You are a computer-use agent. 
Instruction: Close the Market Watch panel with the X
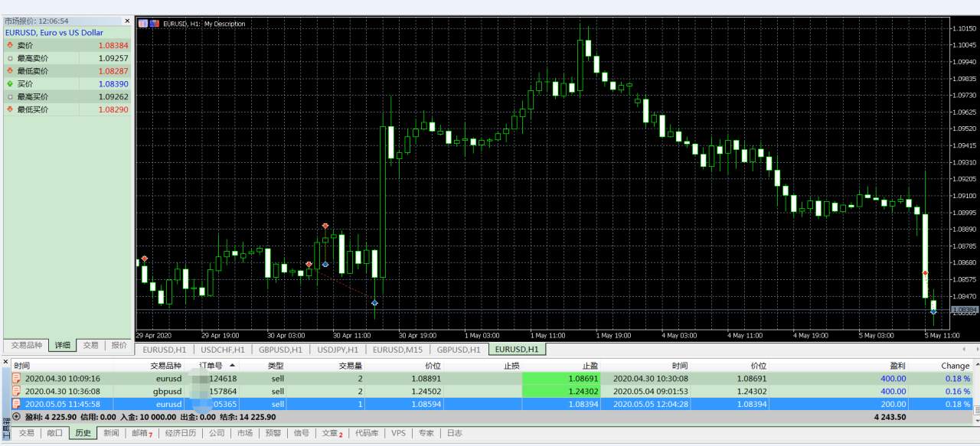coord(126,21)
